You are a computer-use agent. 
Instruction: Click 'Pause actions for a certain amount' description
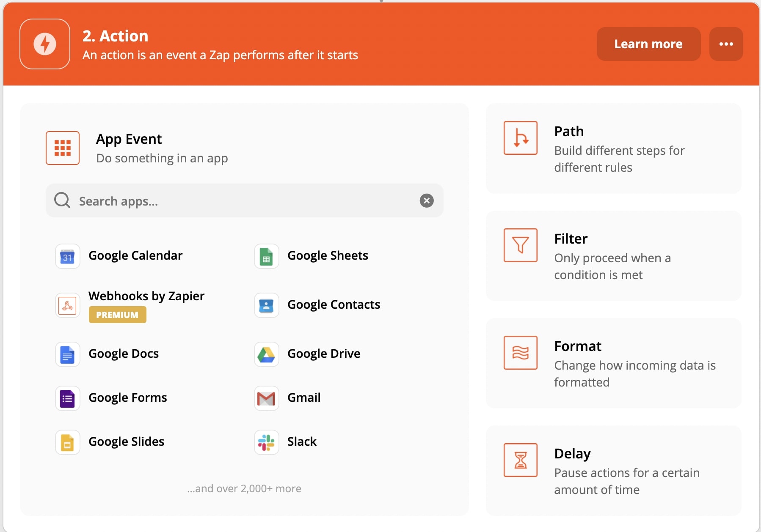point(627,481)
